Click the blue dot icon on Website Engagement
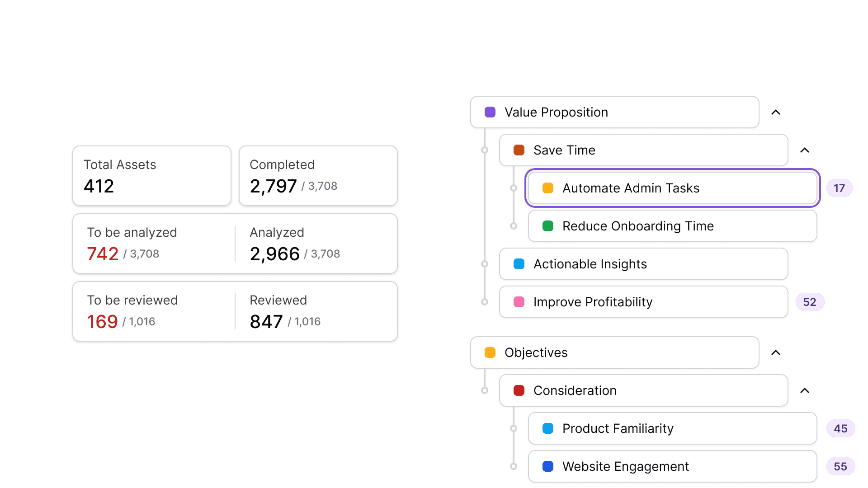 [x=548, y=466]
